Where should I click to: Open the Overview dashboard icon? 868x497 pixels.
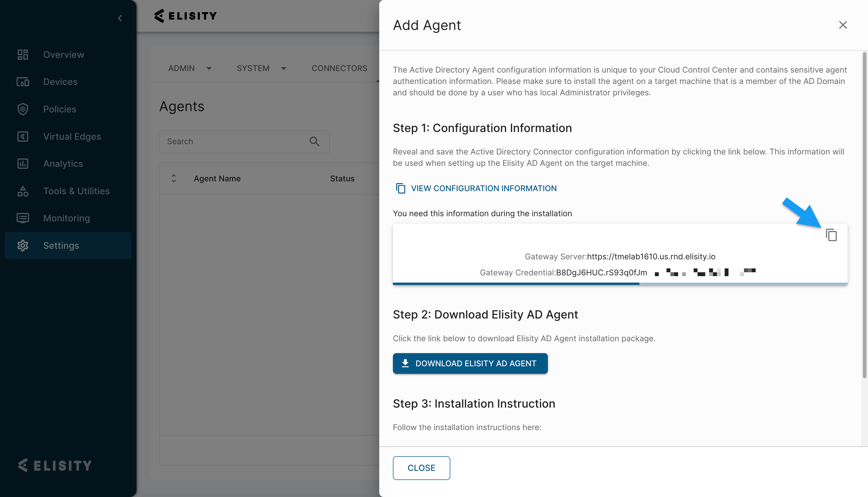[22, 54]
